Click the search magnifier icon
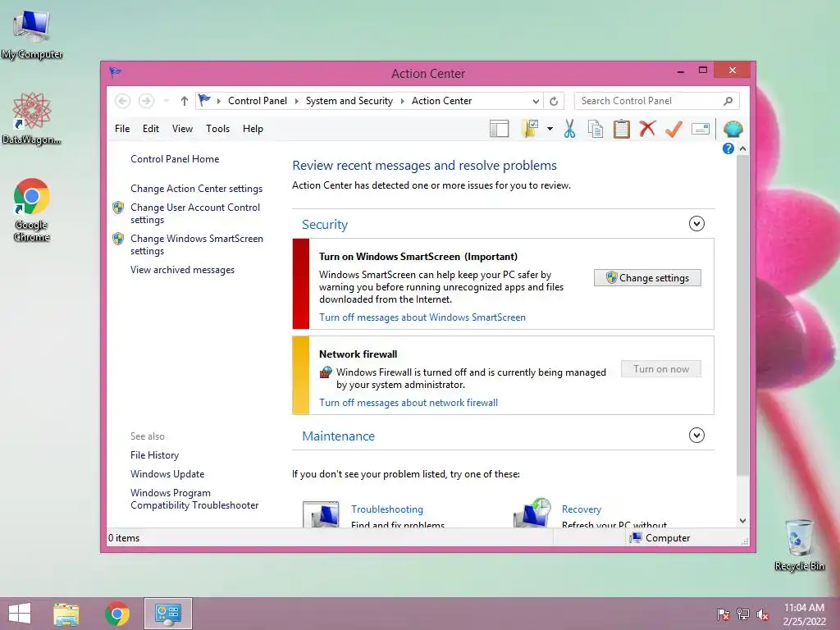The width and height of the screenshot is (840, 630). pos(728,101)
